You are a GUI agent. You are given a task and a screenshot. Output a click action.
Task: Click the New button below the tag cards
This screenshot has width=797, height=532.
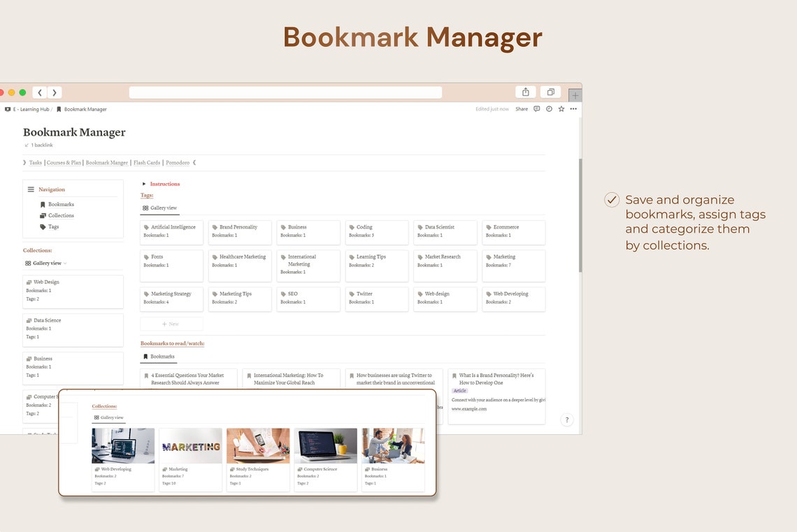pos(171,323)
